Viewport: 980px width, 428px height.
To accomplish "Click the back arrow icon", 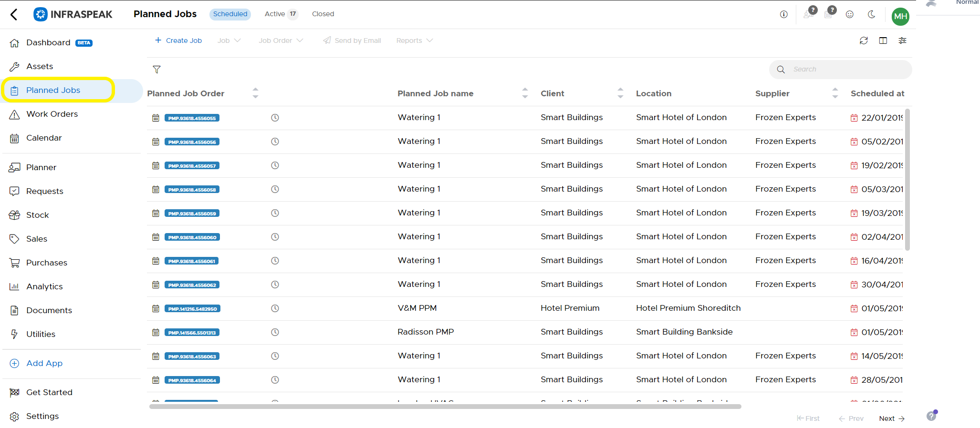I will point(14,14).
